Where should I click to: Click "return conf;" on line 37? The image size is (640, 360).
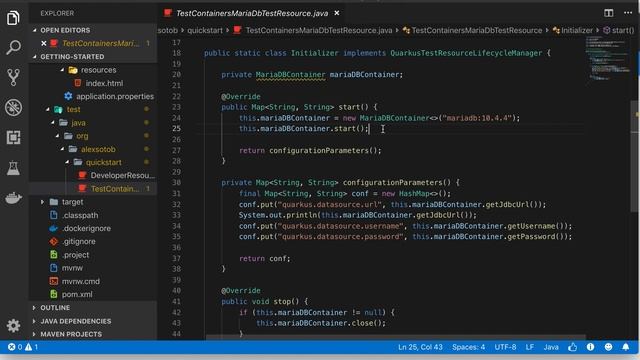(x=264, y=258)
